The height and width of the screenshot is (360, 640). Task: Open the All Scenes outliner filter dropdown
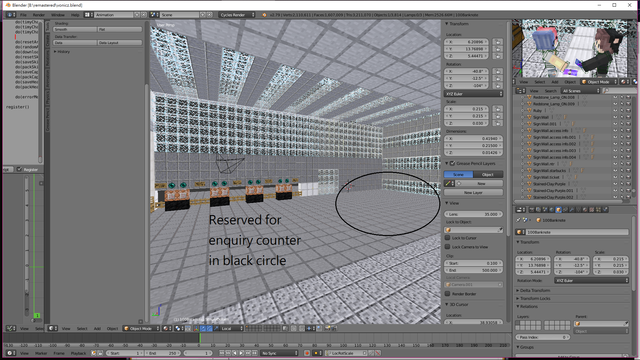pos(580,91)
